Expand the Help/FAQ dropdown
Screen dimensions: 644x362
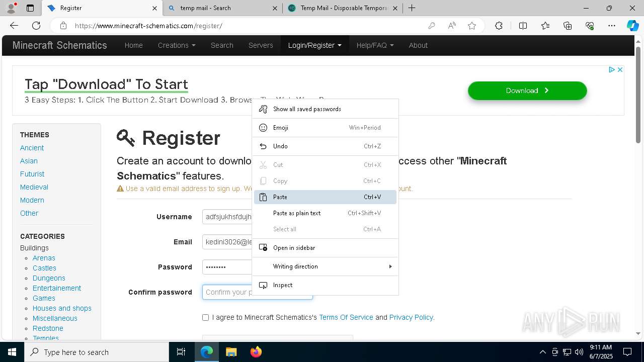click(375, 45)
